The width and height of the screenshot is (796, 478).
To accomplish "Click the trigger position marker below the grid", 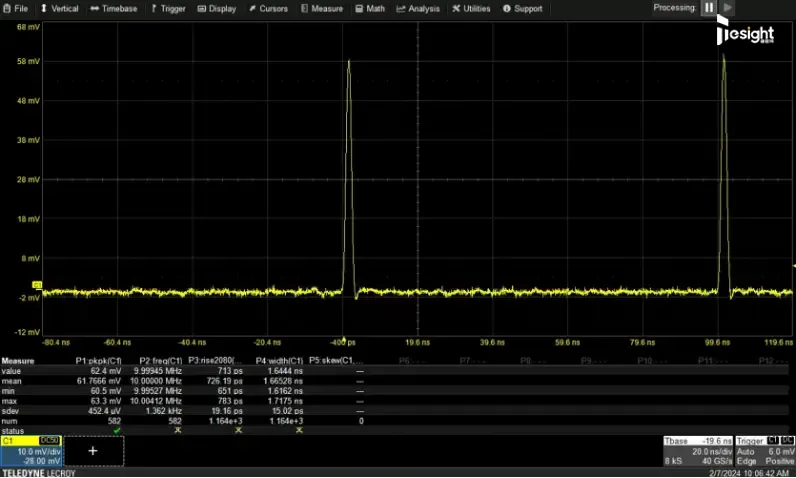I will [344, 338].
